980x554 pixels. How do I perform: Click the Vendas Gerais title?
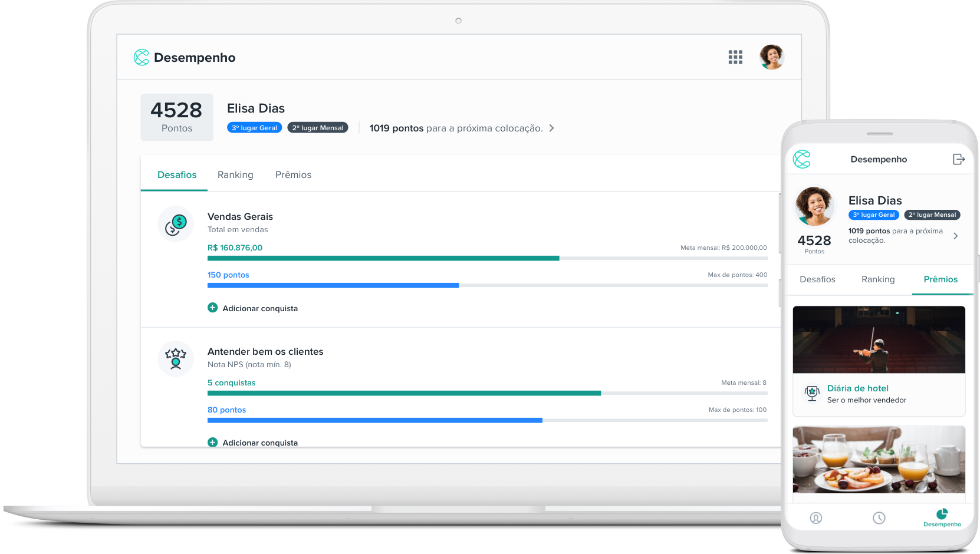click(x=240, y=216)
